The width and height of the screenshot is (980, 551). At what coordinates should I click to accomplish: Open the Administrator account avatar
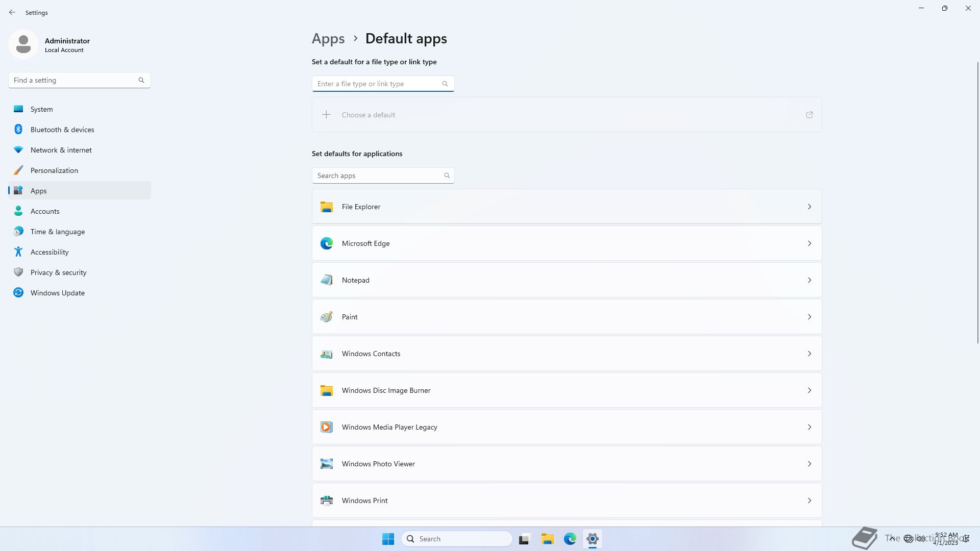(23, 44)
